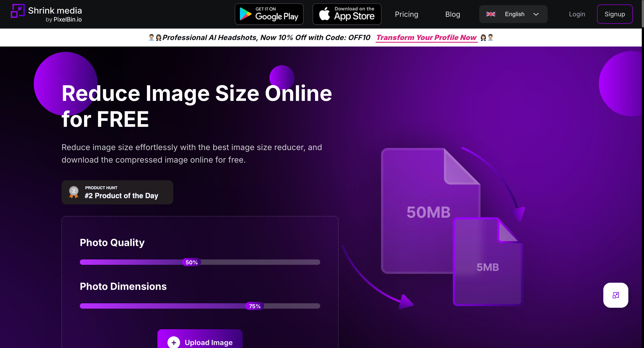Follow the Transform Your Profile Now link

(426, 38)
